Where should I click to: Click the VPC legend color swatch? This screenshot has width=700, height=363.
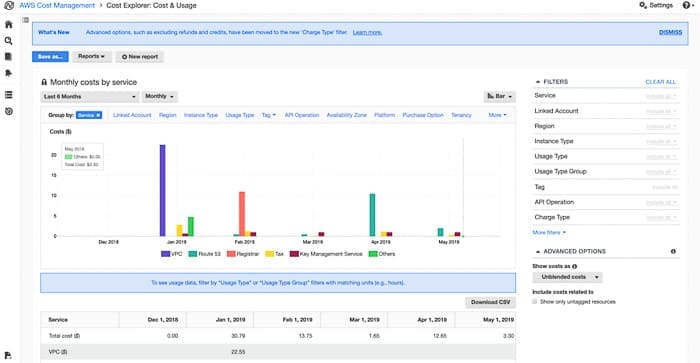(166, 254)
